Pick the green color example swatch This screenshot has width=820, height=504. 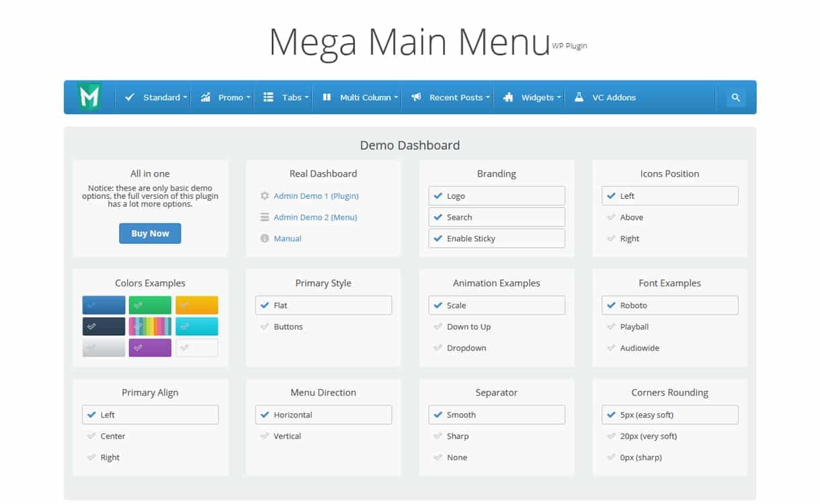150,305
